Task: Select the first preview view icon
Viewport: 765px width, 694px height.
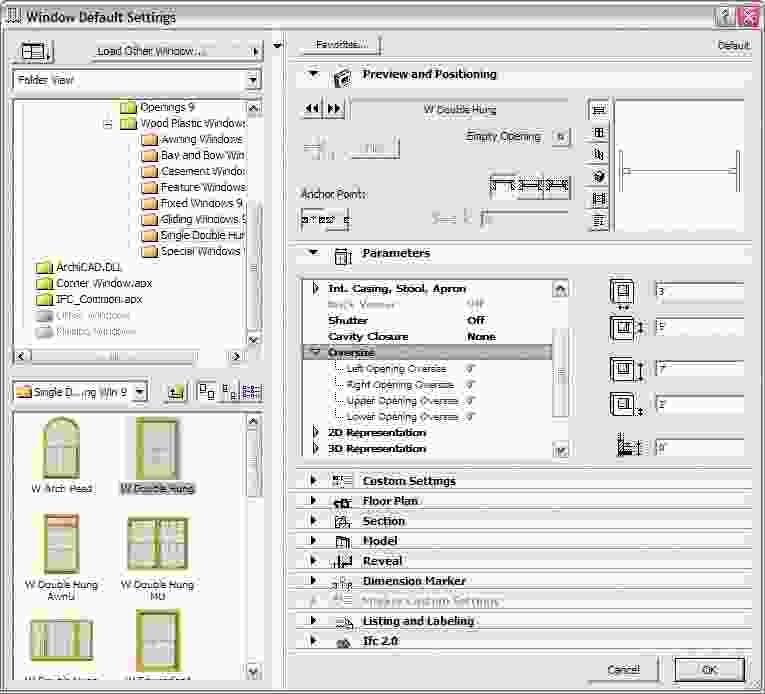Action: coord(599,110)
